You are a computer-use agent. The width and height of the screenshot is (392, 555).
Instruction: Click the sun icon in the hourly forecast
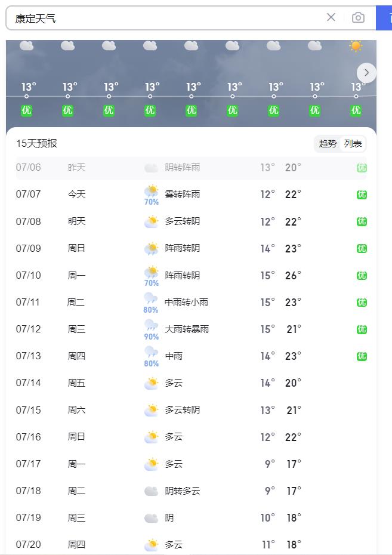tap(356, 46)
